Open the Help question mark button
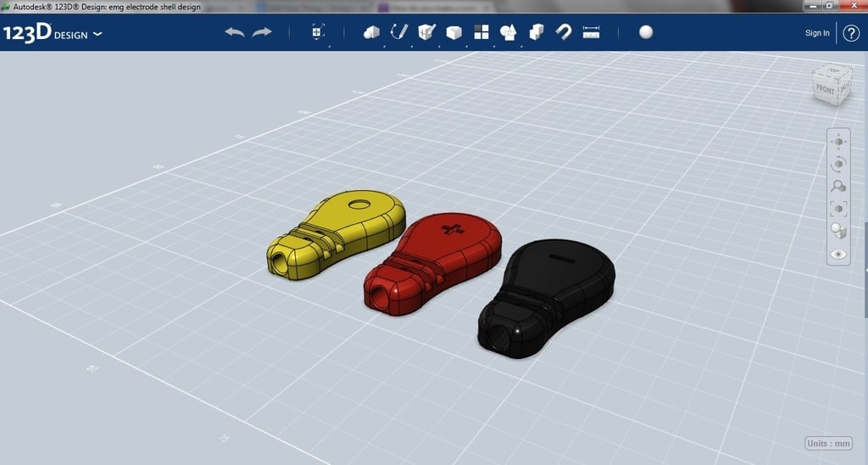 [851, 33]
